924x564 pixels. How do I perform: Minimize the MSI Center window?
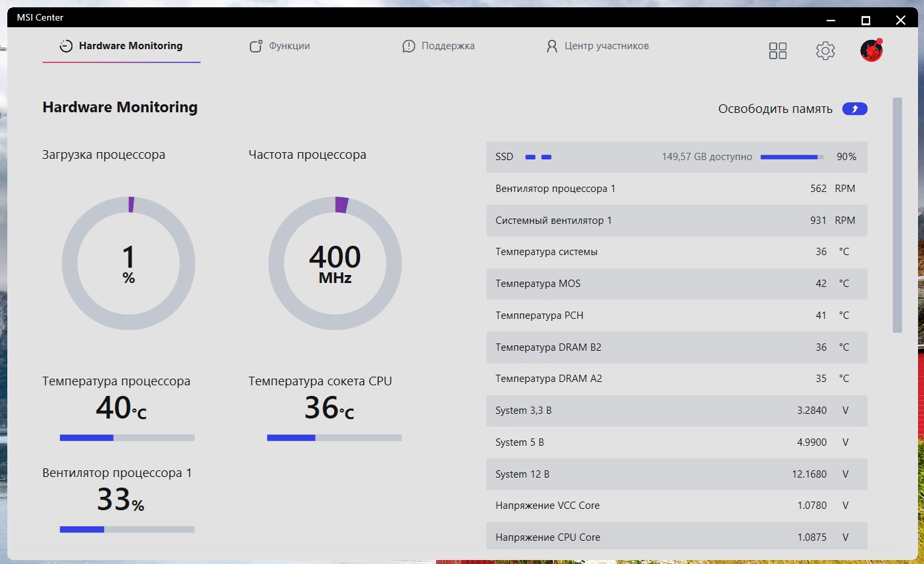point(831,21)
